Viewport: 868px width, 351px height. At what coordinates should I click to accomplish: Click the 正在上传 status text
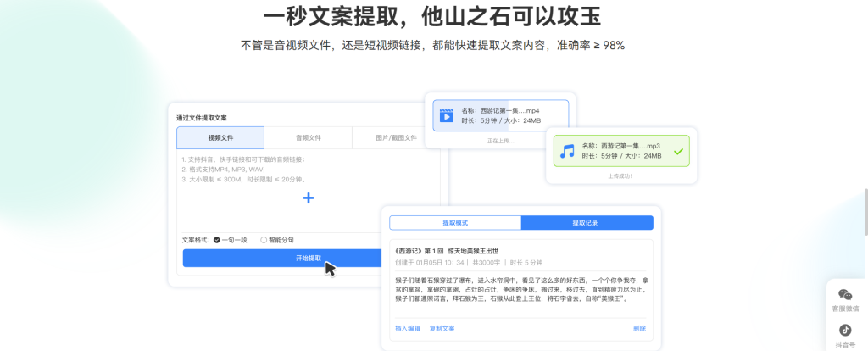500,141
